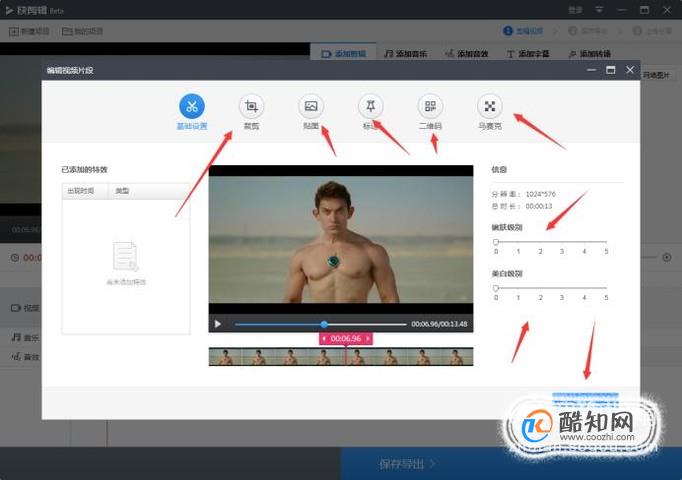
Task: Click 00:06.96/00:13.48 time readout in player
Action: 439,324
